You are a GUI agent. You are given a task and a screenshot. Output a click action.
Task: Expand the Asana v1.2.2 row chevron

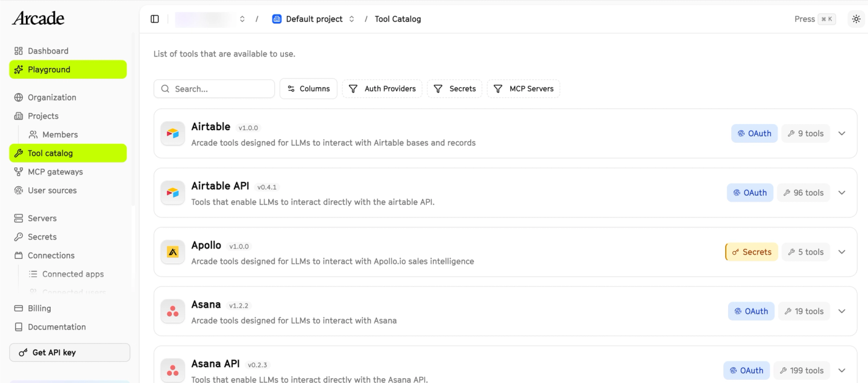pos(842,311)
